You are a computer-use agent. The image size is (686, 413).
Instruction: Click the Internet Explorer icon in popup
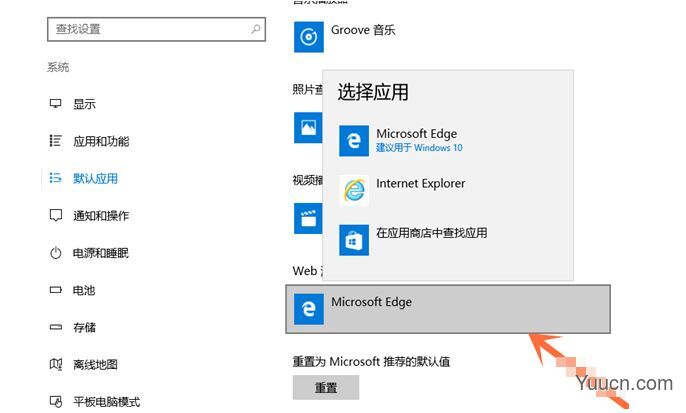(x=354, y=190)
